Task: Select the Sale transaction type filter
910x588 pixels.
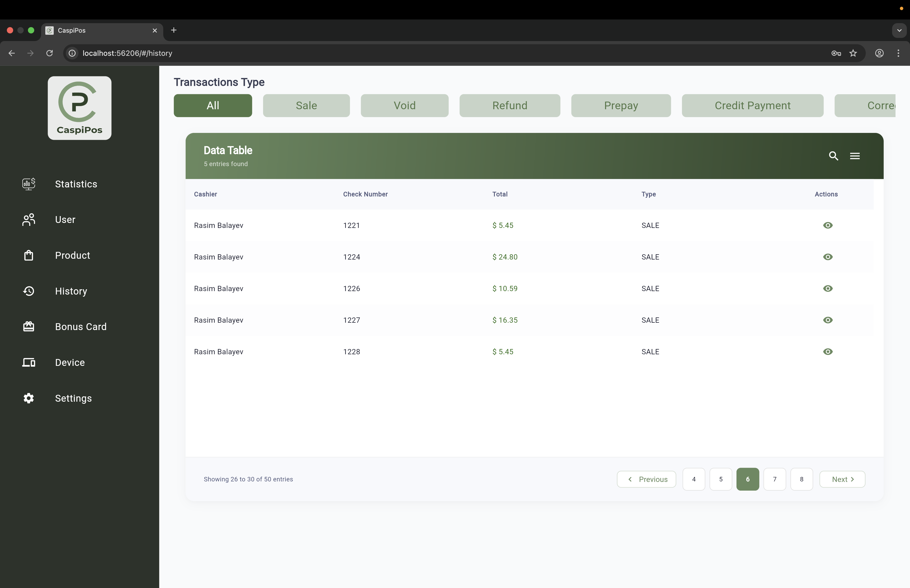Action: pos(306,105)
